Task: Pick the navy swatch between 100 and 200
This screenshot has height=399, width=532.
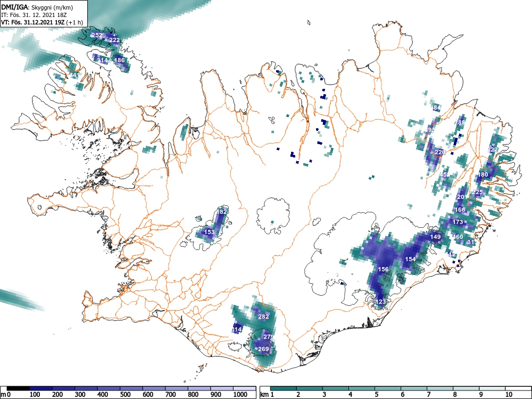Action: point(41,388)
